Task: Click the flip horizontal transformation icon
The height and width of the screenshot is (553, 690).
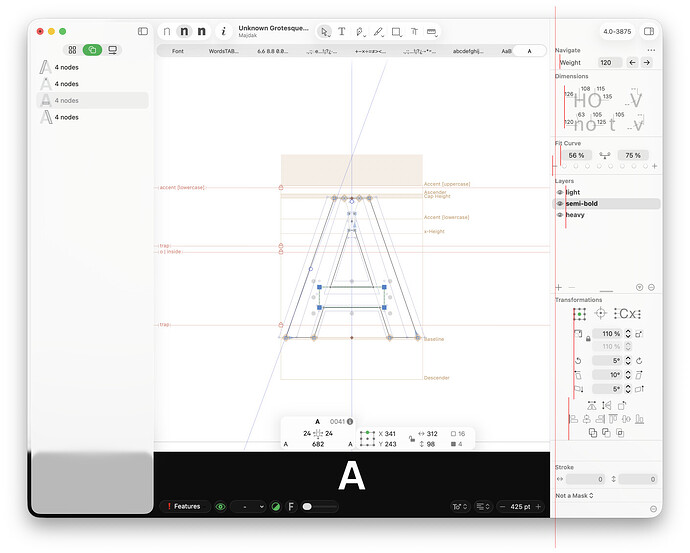Action: tap(606, 406)
